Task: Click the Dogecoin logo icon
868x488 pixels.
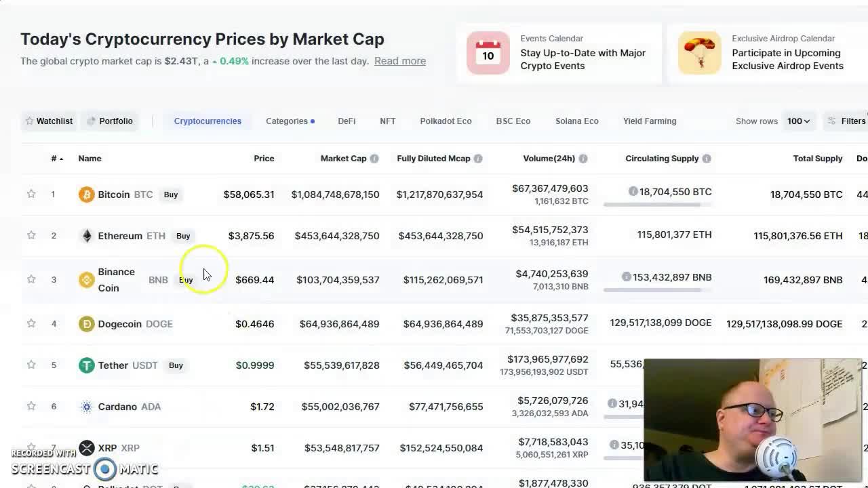Action: pyautogui.click(x=86, y=324)
